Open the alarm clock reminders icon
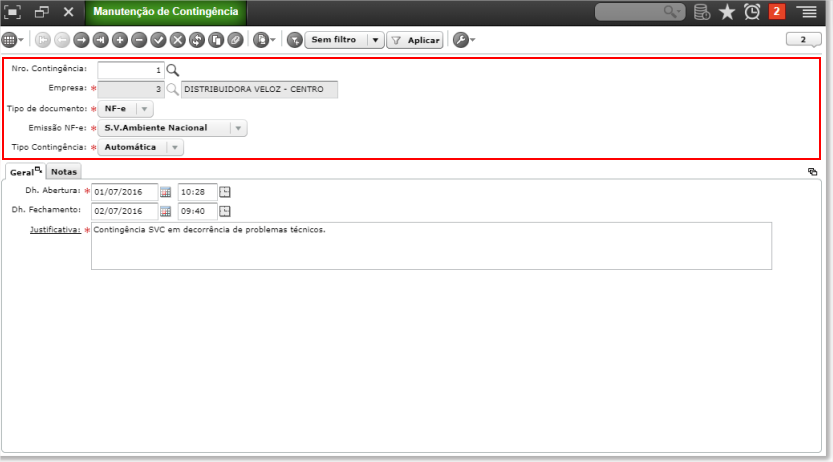Image resolution: width=833 pixels, height=462 pixels. point(752,12)
